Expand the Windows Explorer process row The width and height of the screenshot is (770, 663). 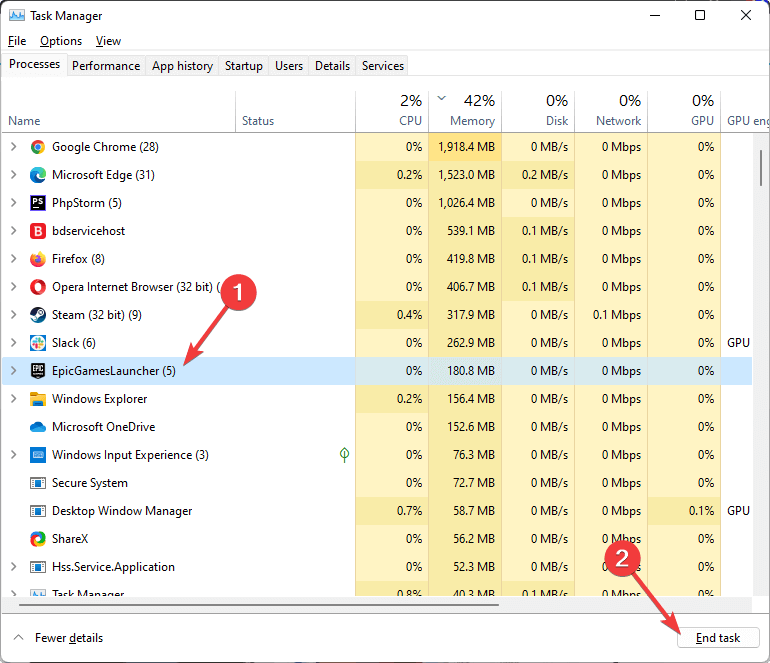point(14,399)
